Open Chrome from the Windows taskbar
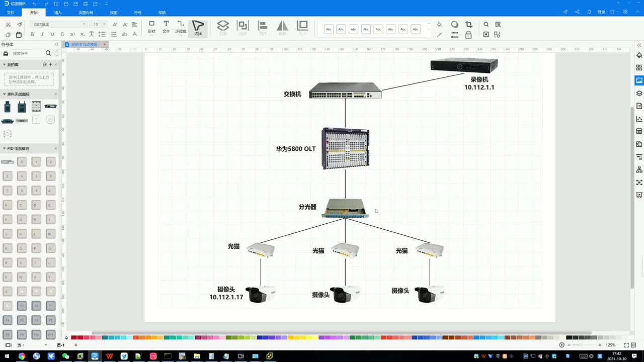The image size is (644, 362). click(x=22, y=356)
